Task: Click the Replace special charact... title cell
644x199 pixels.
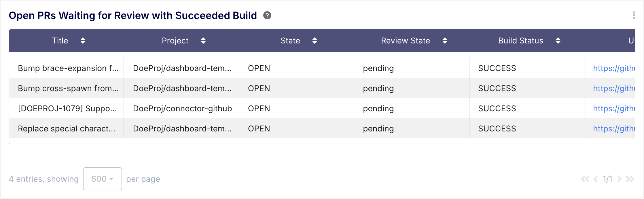Action: pyautogui.click(x=67, y=129)
